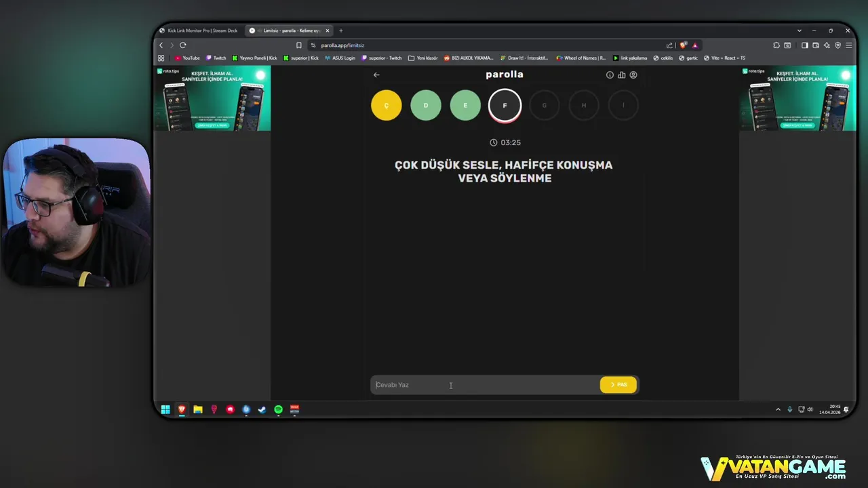Click the yellow PAS button
Image resolution: width=868 pixels, height=488 pixels.
618,385
